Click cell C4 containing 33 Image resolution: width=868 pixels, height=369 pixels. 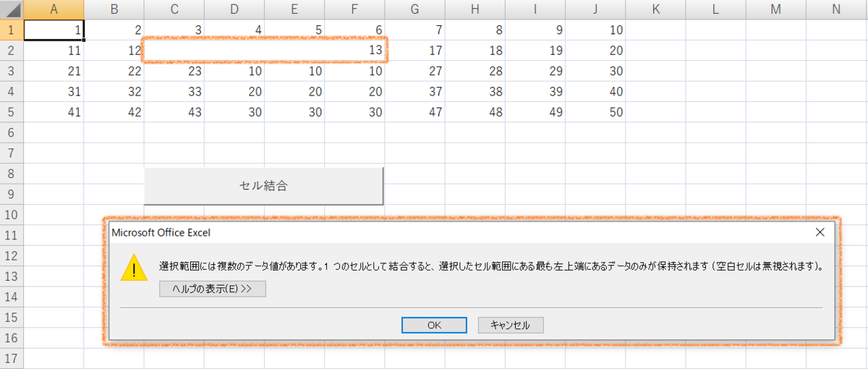pos(174,92)
